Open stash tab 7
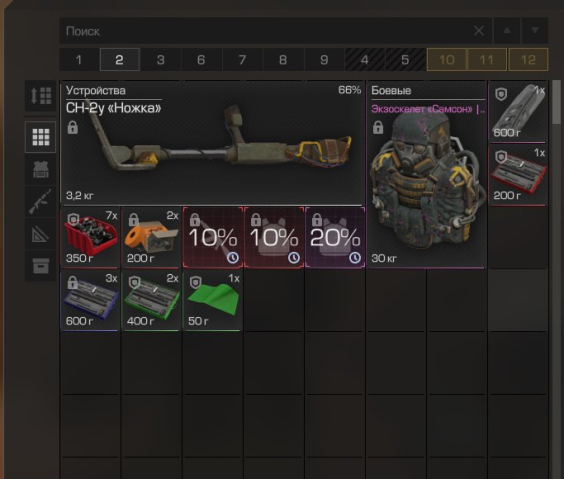This screenshot has height=479, width=564. tap(242, 60)
